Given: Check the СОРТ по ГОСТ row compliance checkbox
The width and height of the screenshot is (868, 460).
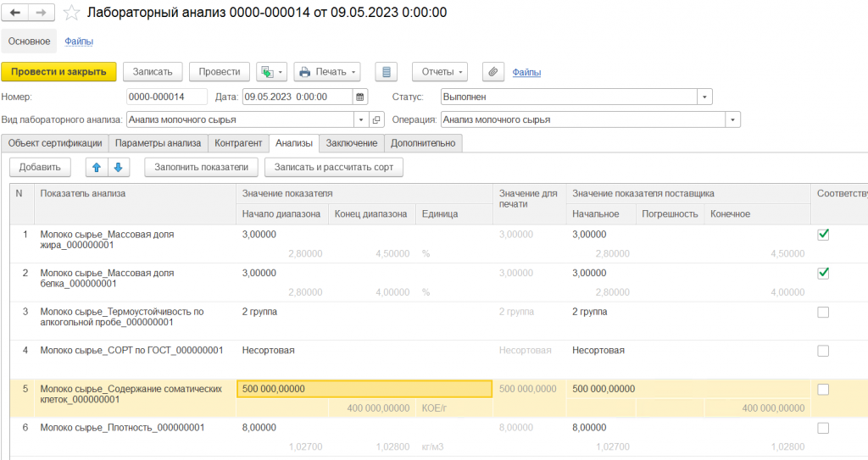Looking at the screenshot, I should click(823, 351).
